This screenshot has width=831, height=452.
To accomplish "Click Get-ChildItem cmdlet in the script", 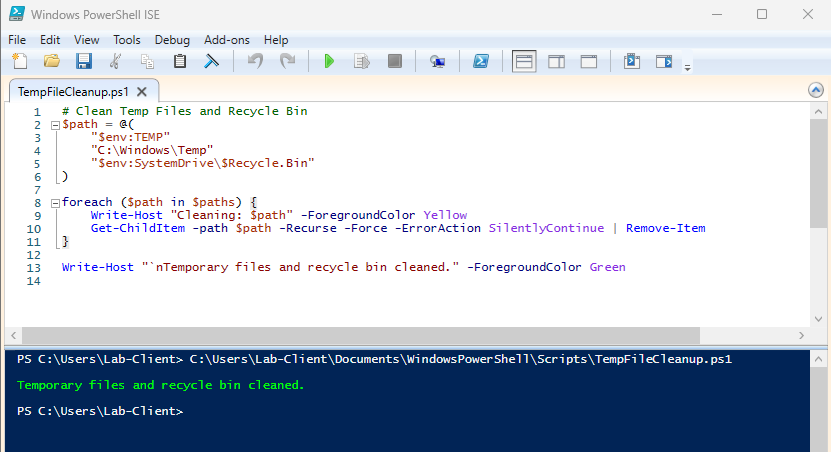I will (x=138, y=228).
